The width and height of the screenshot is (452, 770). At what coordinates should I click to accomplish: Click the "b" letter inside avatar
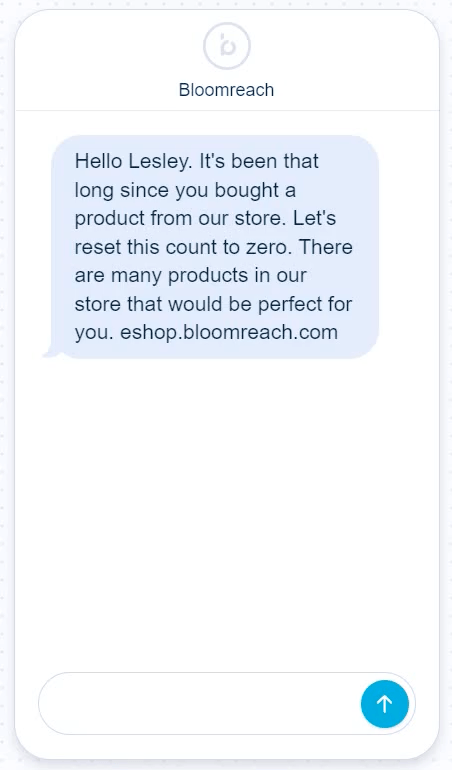[227, 45]
